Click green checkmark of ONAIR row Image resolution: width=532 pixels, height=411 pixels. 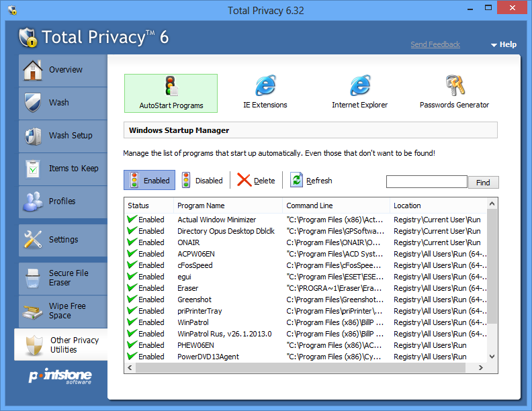(132, 242)
